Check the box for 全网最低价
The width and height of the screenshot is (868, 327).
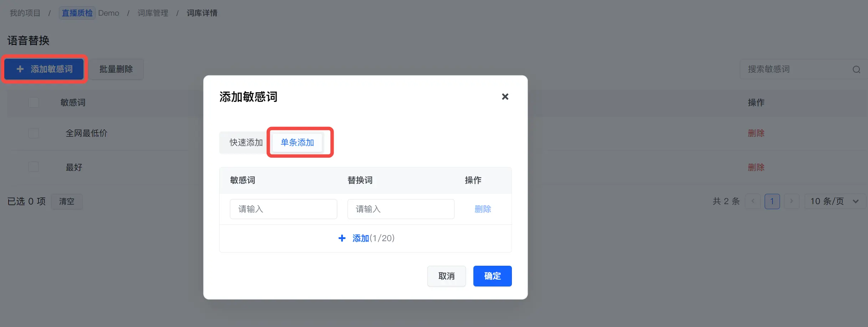point(34,133)
